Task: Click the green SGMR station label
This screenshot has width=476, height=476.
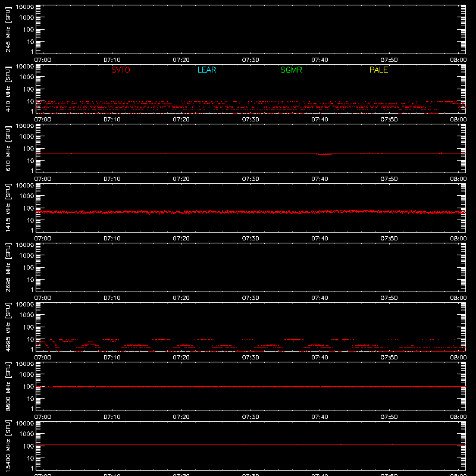Action: (291, 70)
